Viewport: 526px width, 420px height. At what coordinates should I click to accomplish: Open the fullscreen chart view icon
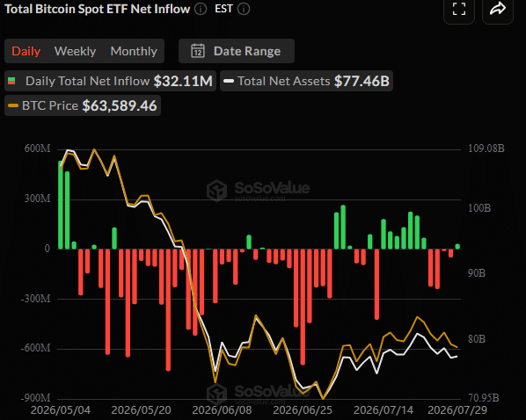click(x=459, y=9)
